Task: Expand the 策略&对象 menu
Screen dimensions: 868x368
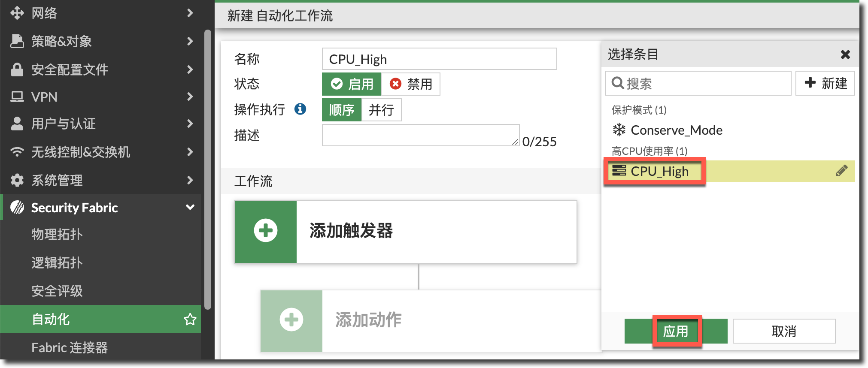Action: pyautogui.click(x=190, y=41)
